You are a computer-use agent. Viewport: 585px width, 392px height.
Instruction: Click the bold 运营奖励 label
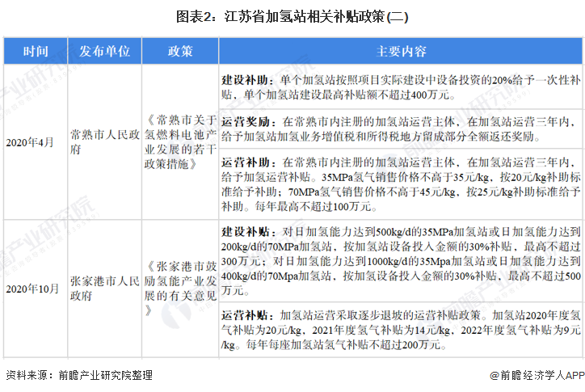coord(240,120)
